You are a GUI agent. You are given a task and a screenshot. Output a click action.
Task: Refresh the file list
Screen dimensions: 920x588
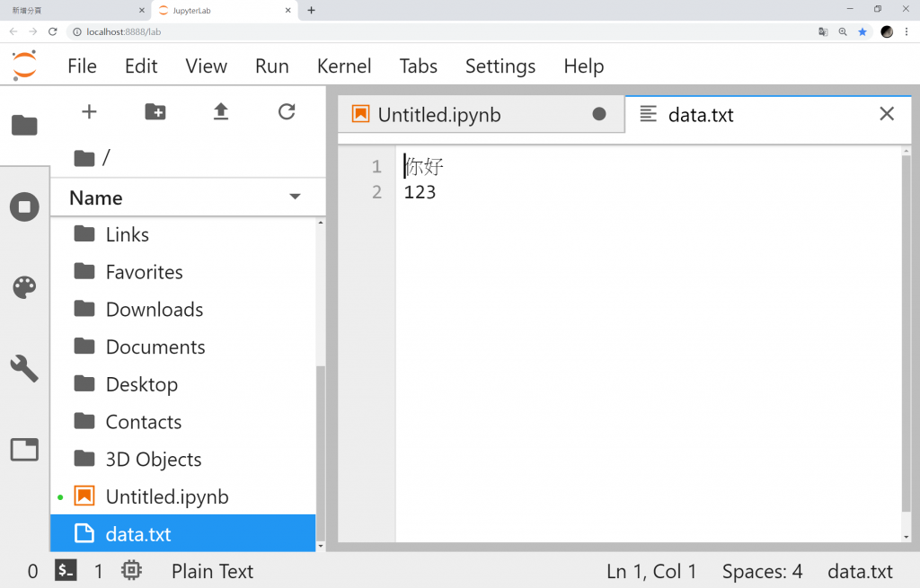[287, 111]
